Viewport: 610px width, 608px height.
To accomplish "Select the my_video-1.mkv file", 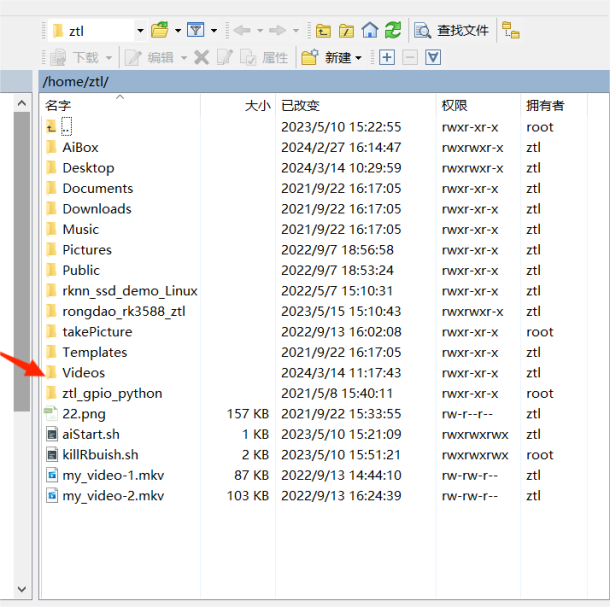I will (x=113, y=475).
